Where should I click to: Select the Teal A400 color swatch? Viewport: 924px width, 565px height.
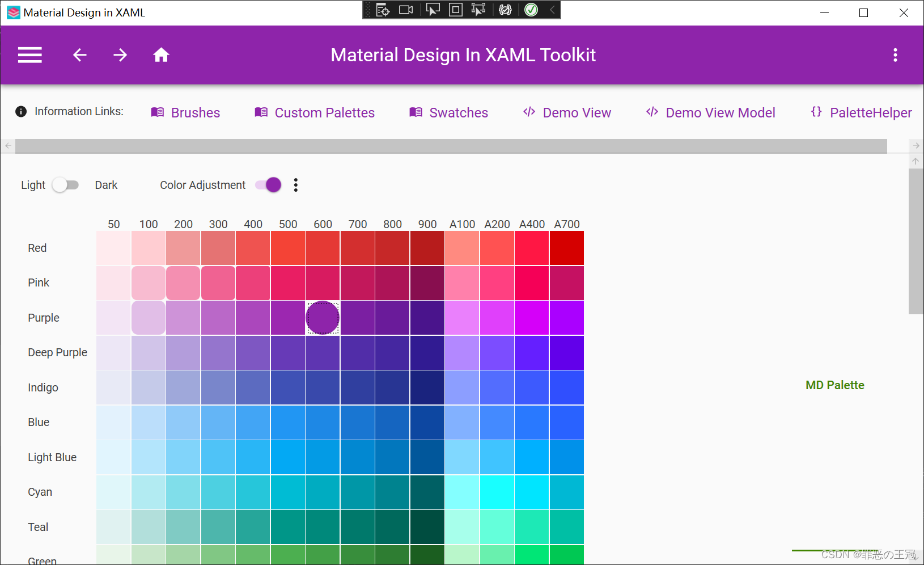point(532,527)
